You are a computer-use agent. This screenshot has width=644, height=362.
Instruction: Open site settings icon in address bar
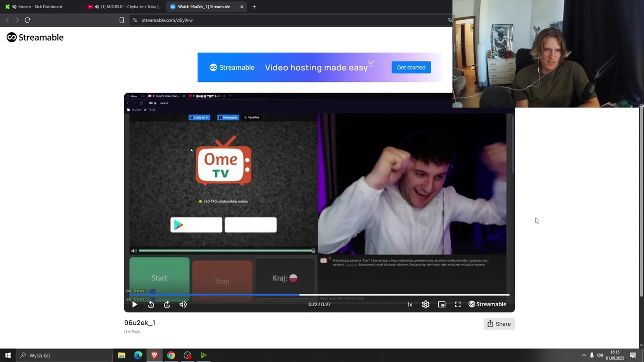[134, 20]
